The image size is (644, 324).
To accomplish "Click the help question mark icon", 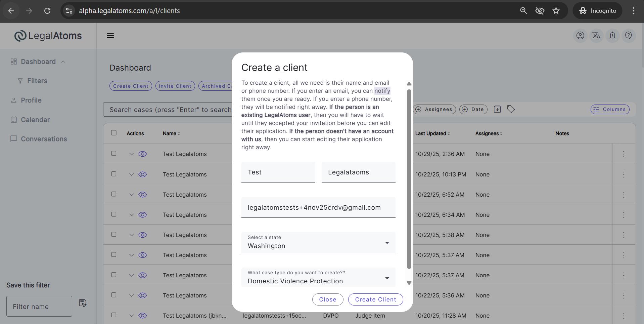I will 628,36.
